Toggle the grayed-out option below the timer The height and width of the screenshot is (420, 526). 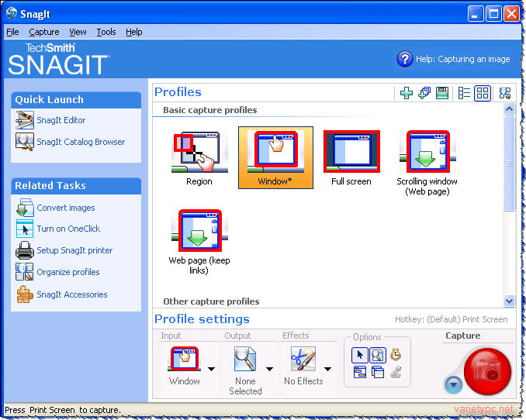(396, 373)
